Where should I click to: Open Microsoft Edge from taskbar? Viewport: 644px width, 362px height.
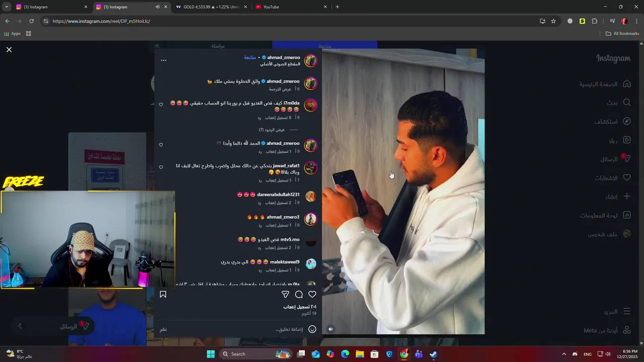click(345, 354)
